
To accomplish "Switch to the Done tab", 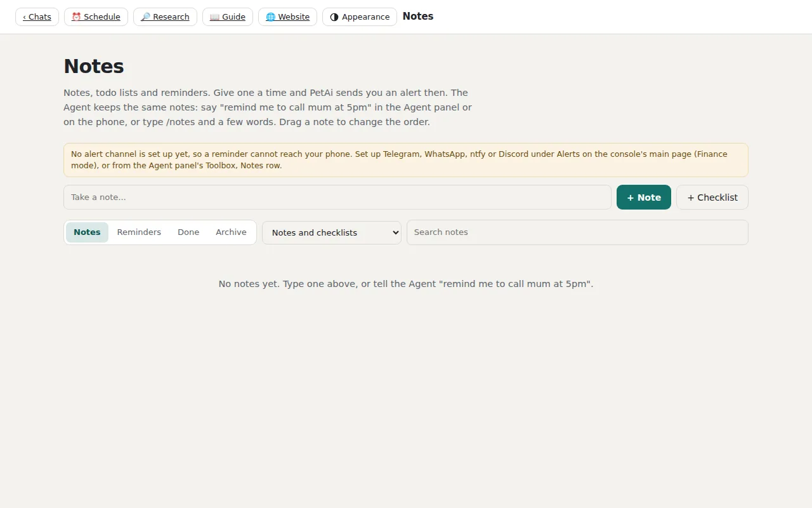I will pyautogui.click(x=188, y=232).
